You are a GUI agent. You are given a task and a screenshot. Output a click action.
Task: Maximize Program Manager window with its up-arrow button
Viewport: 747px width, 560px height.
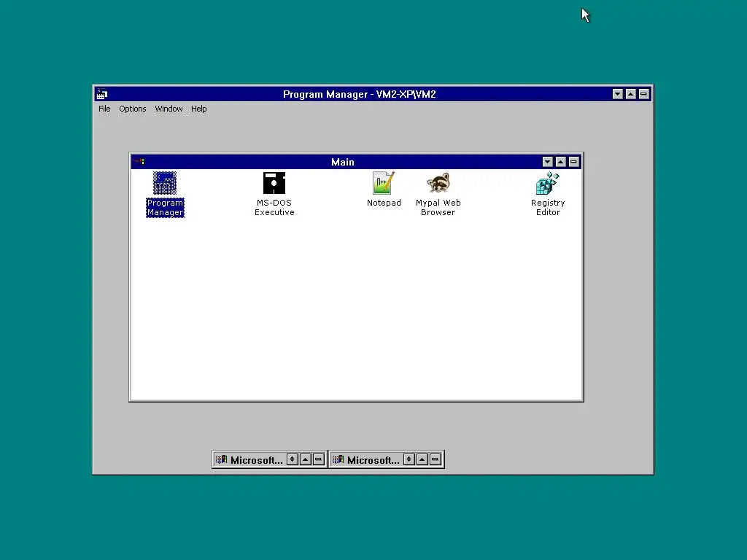tap(631, 94)
